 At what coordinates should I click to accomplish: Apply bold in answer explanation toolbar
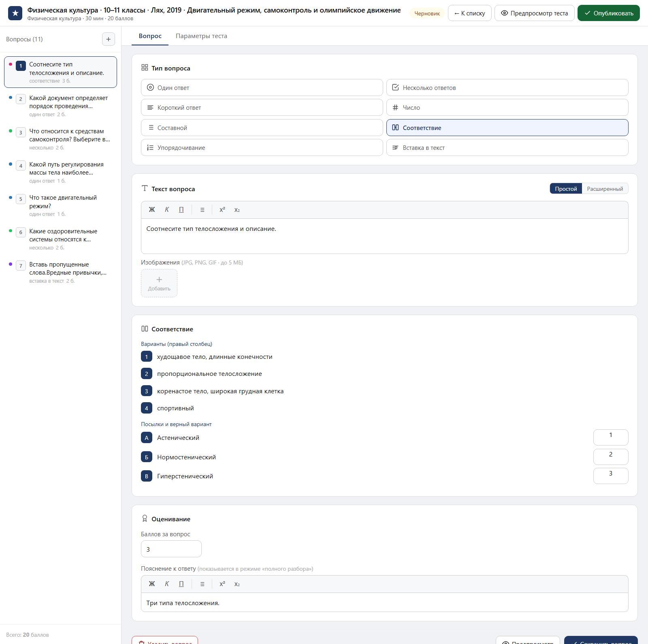152,584
